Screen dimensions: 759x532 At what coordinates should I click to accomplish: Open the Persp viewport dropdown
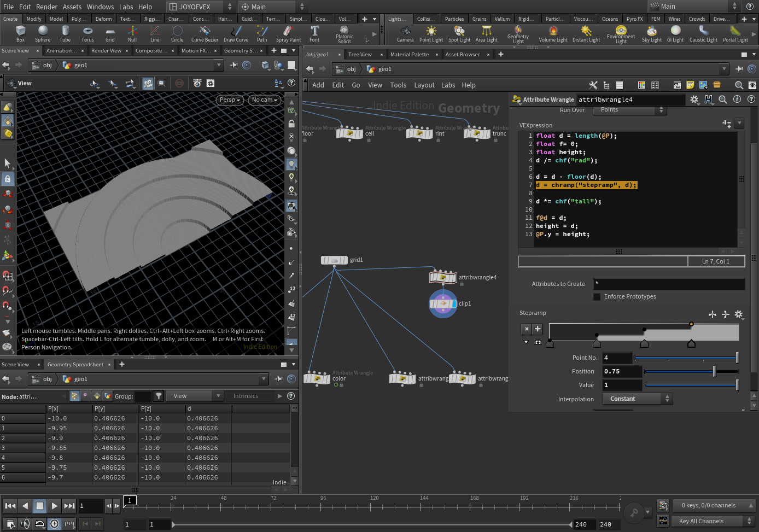(230, 100)
